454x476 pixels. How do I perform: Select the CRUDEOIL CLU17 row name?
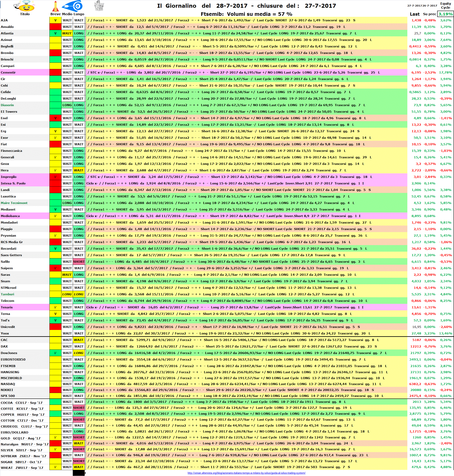(x=24, y=426)
